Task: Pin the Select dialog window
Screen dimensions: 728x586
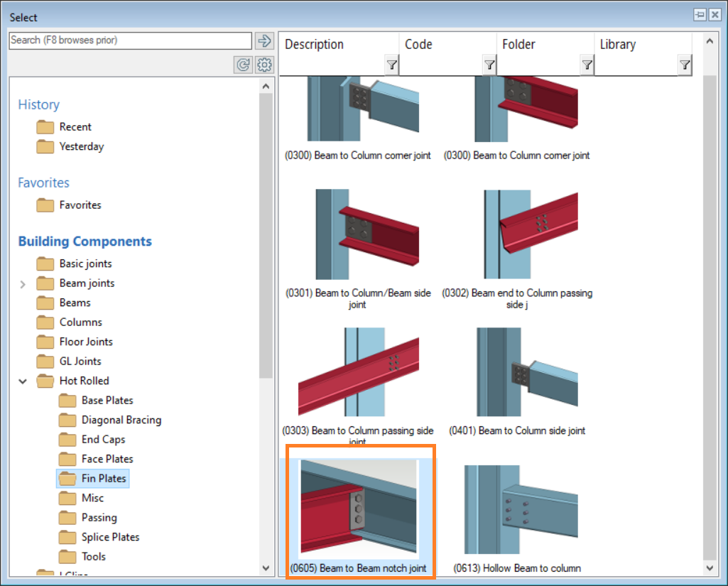Action: [x=700, y=15]
